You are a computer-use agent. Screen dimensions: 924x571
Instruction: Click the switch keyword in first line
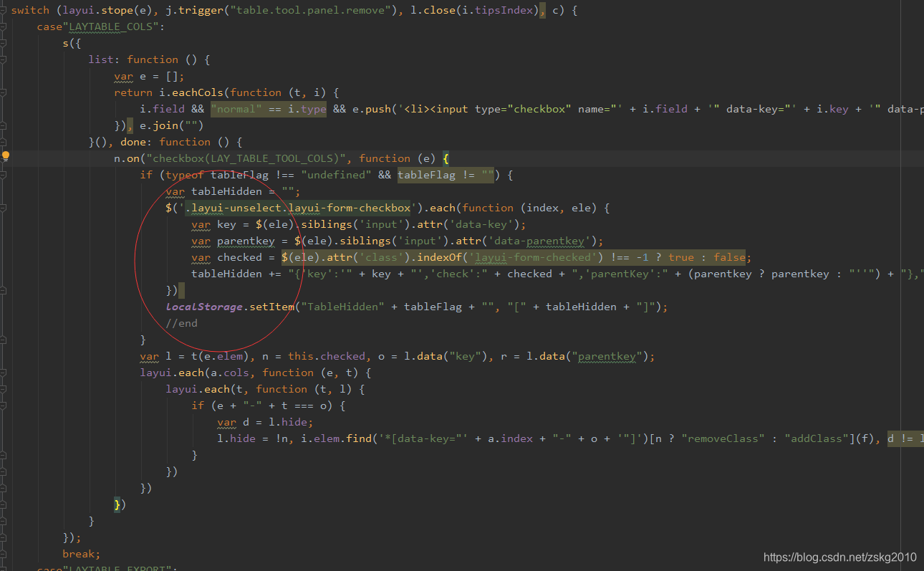point(30,10)
